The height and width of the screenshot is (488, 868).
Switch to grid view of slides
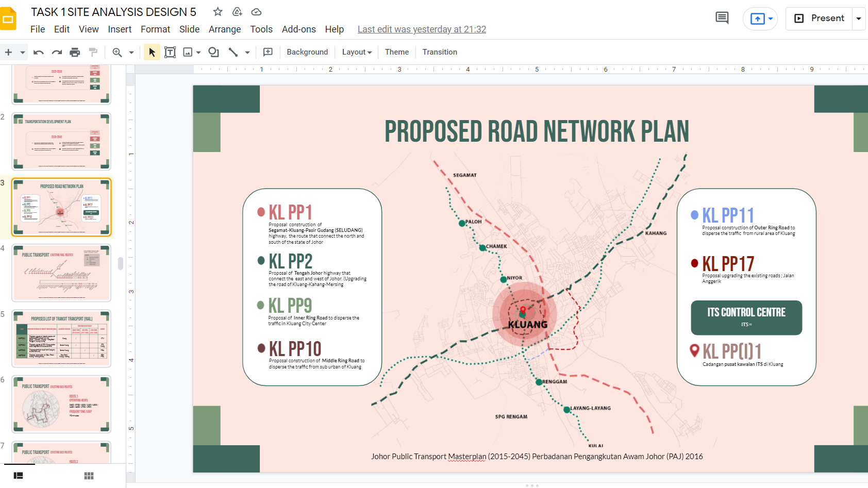point(89,476)
